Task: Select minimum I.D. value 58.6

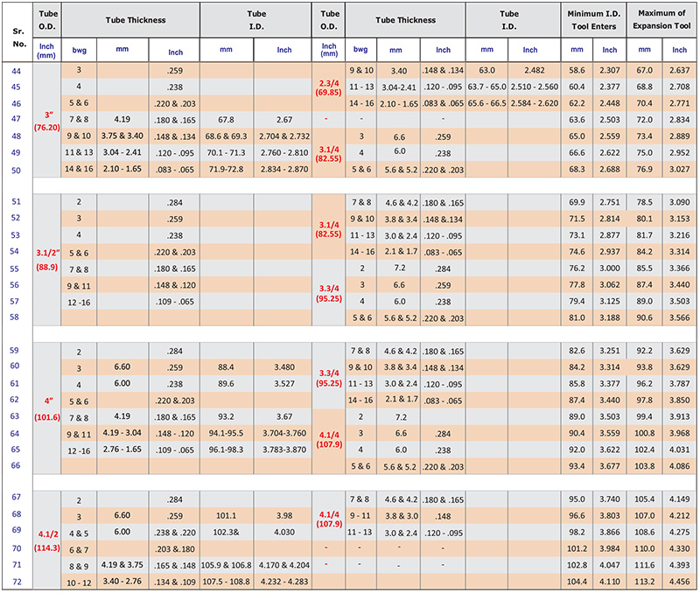Action: click(577, 71)
